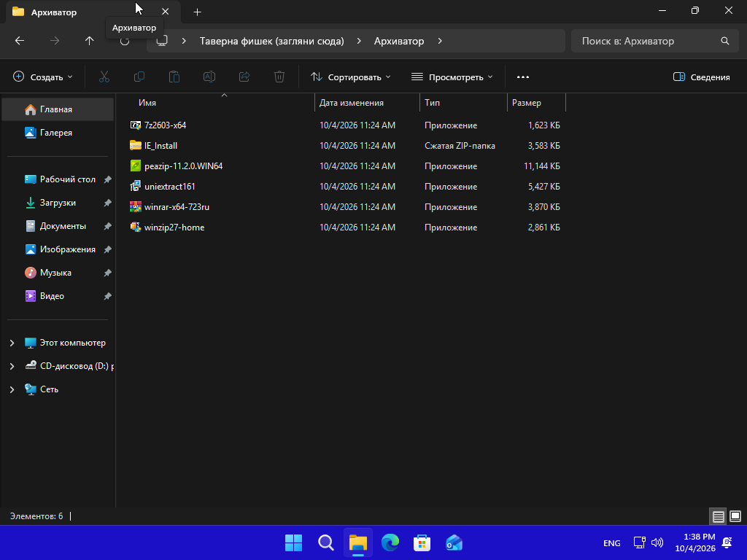This screenshot has height=560, width=747.
Task: Sort by Имя column header
Action: (147, 103)
